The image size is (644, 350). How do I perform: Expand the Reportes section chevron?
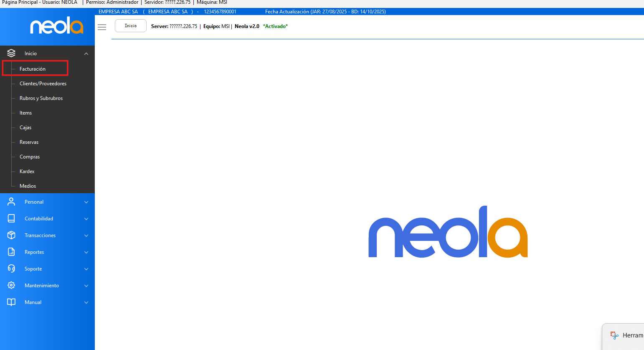pyautogui.click(x=86, y=253)
